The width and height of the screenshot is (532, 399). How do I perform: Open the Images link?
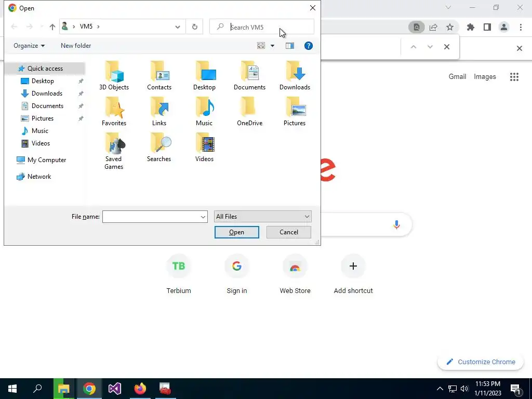pos(485,77)
